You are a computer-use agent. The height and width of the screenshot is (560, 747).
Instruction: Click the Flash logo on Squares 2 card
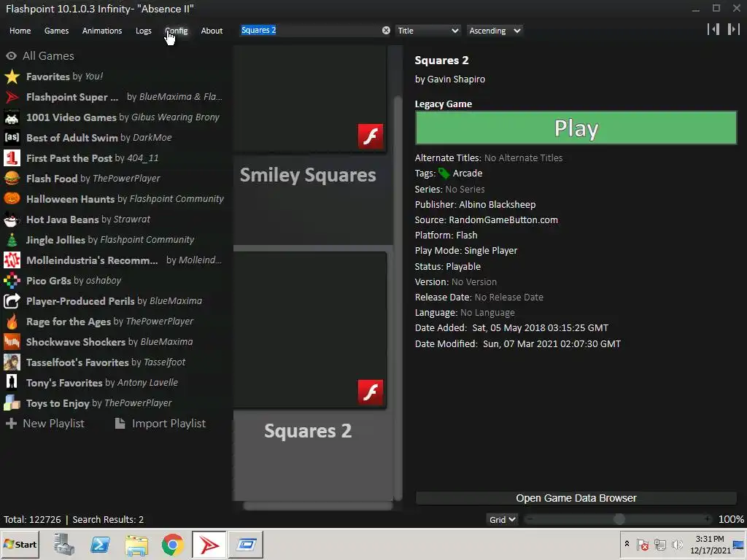click(x=371, y=392)
